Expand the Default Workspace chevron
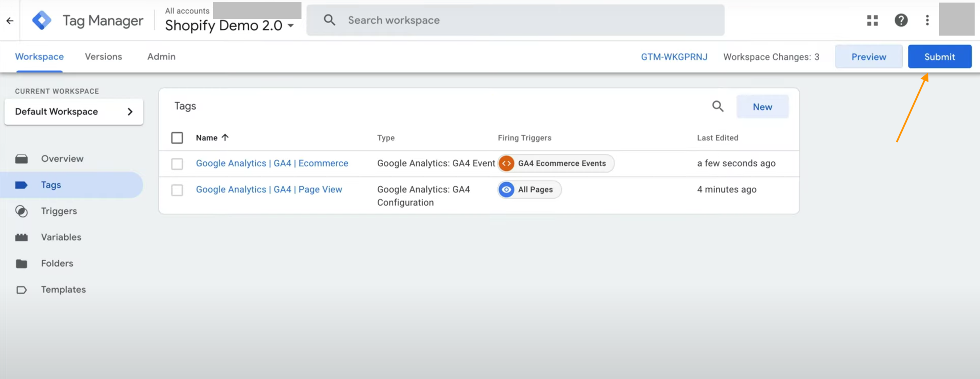Image resolution: width=980 pixels, height=379 pixels. [x=130, y=111]
